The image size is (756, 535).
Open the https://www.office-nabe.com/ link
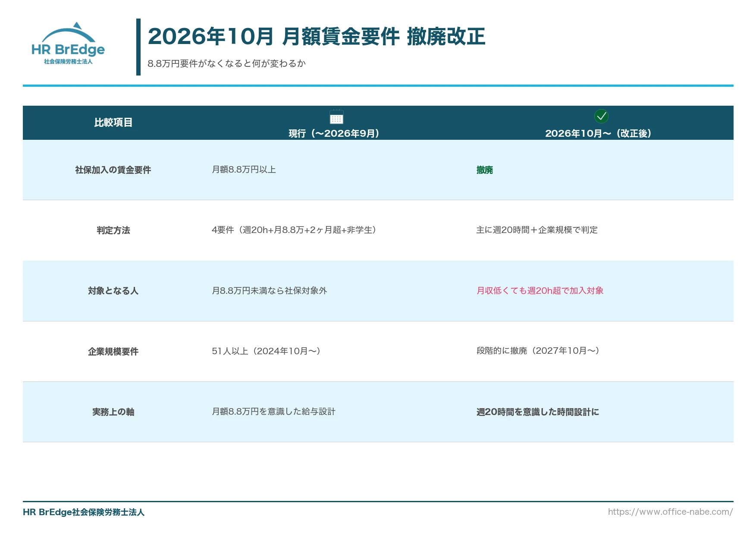click(x=670, y=512)
